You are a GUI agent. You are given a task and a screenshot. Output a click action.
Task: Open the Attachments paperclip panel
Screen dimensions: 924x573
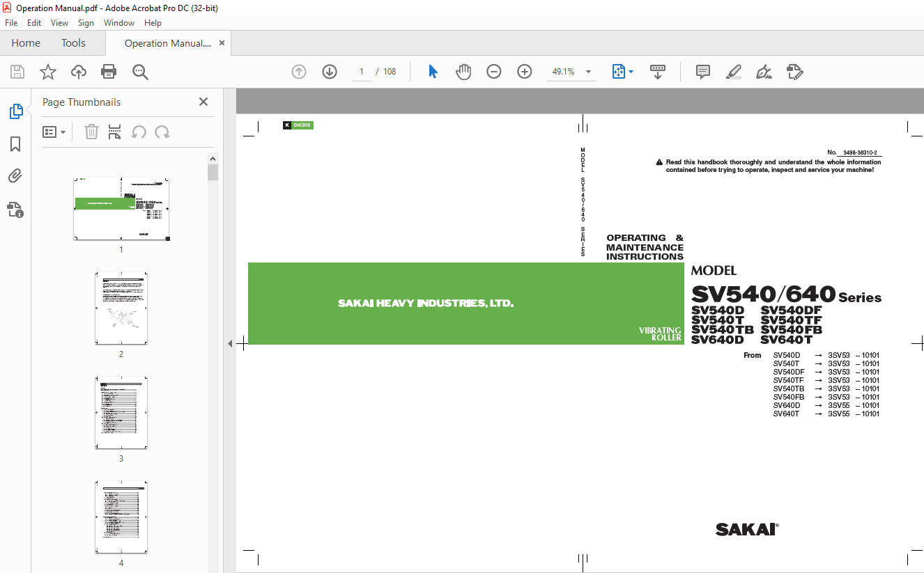[15, 176]
